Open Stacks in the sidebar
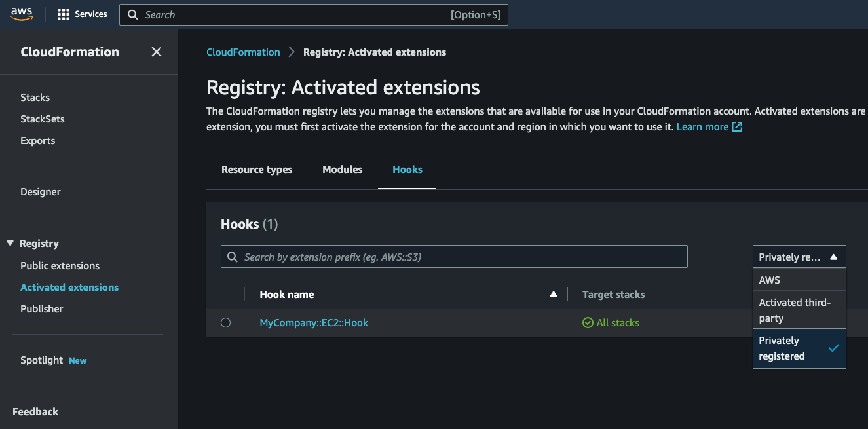The height and width of the screenshot is (429, 868). coord(35,97)
